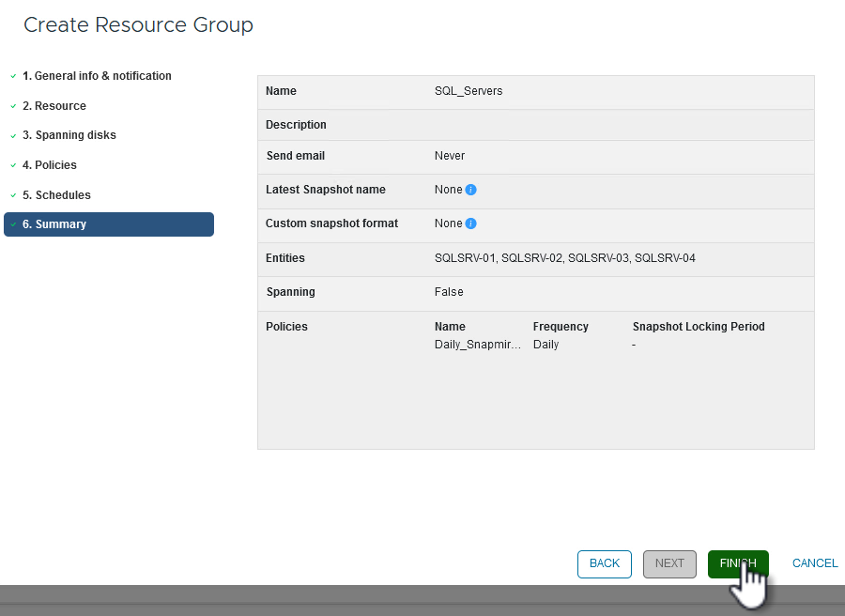Click the Snapshot Locking Period column header
This screenshot has height=616, width=845.
[x=699, y=327]
